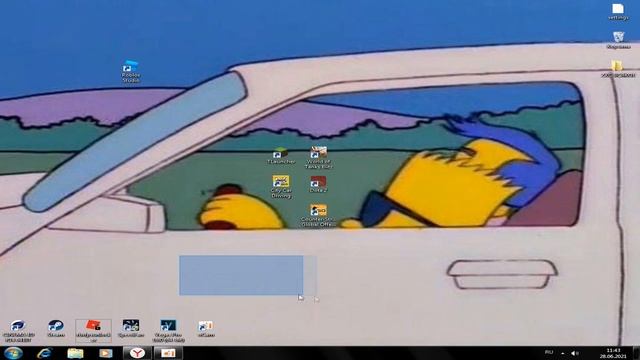Open the RU language indicator
The height and width of the screenshot is (360, 640).
click(x=549, y=352)
